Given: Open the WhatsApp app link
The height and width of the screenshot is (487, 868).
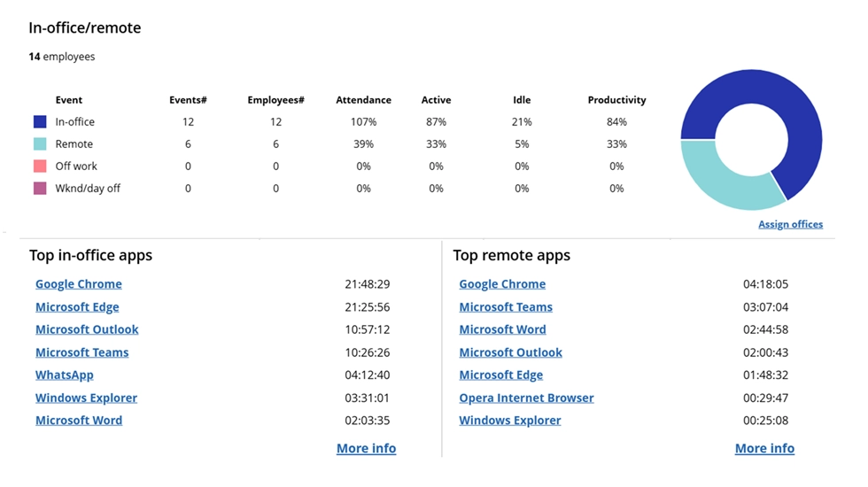Looking at the screenshot, I should [64, 375].
